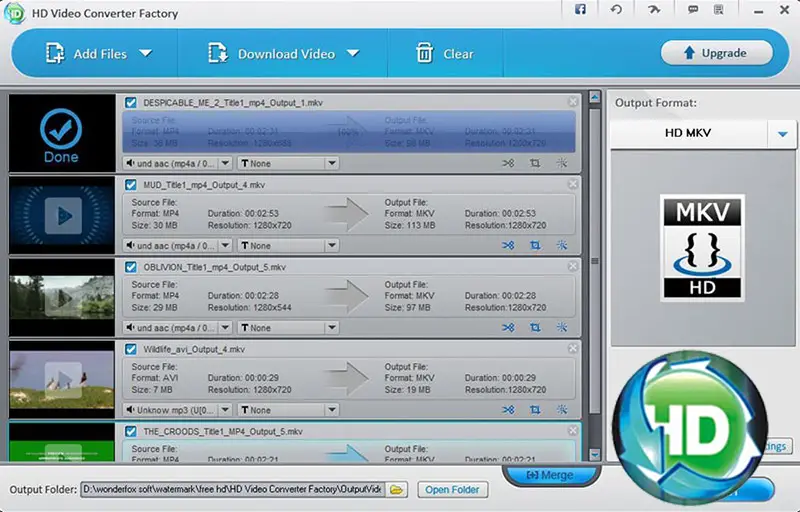Image resolution: width=800 pixels, height=512 pixels.
Task: Click scrollbar up arrow in file list
Action: (x=594, y=97)
